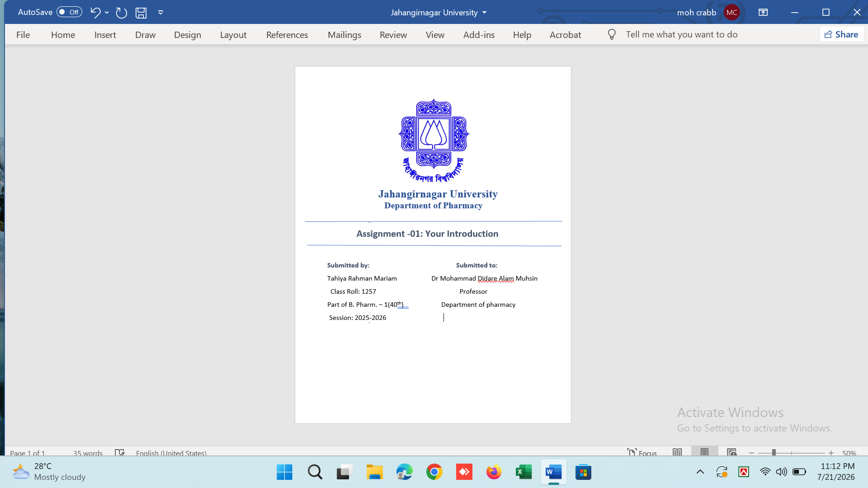Switch to the Review tab
Screen dimensions: 868x488
[x=393, y=35]
